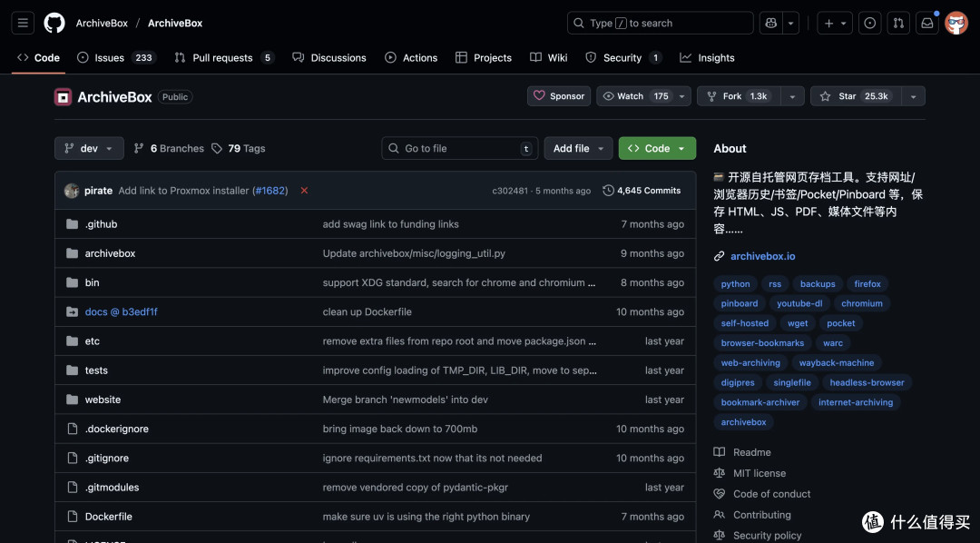Click the Watch button
Image resolution: width=980 pixels, height=543 pixels.
pyautogui.click(x=635, y=96)
